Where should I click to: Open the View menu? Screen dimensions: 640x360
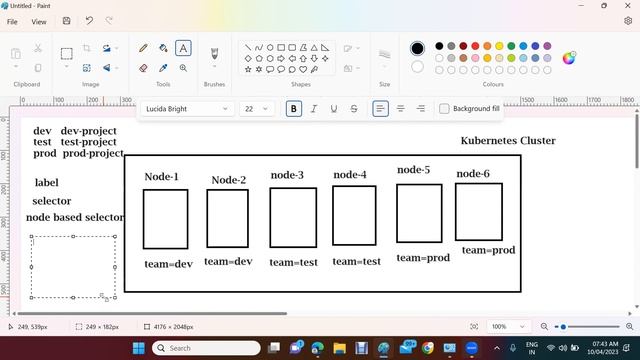coord(39,22)
